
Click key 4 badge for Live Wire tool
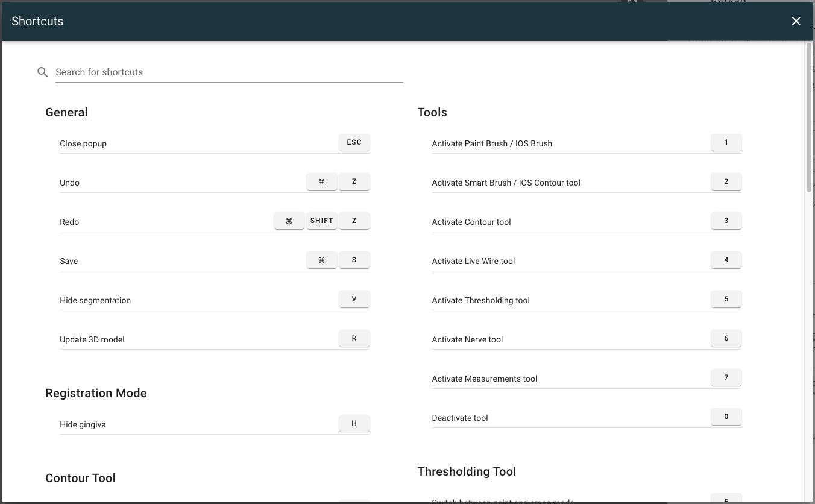pos(726,260)
